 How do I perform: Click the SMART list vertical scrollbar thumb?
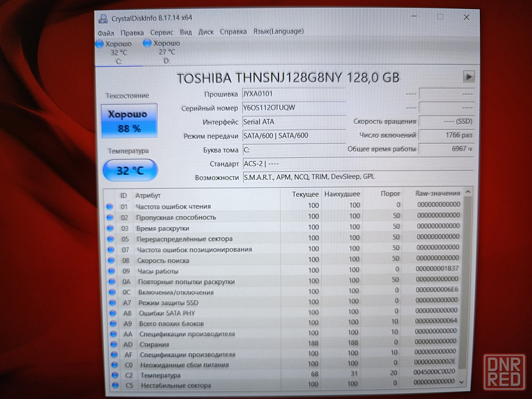465,281
